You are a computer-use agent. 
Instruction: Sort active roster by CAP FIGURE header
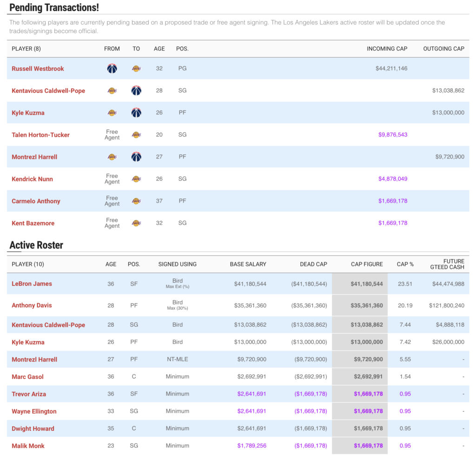pos(367,264)
